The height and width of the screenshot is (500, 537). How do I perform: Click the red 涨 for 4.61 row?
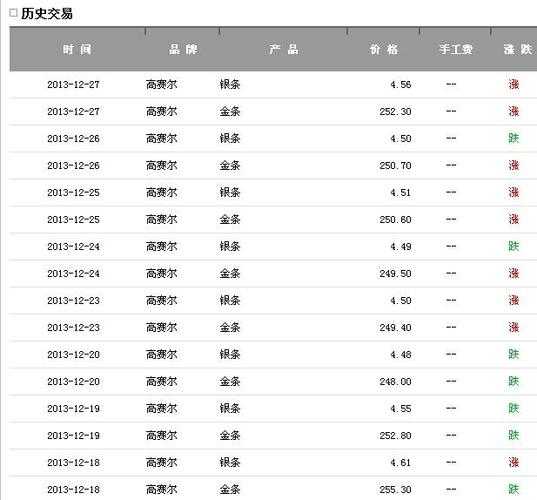[513, 462]
